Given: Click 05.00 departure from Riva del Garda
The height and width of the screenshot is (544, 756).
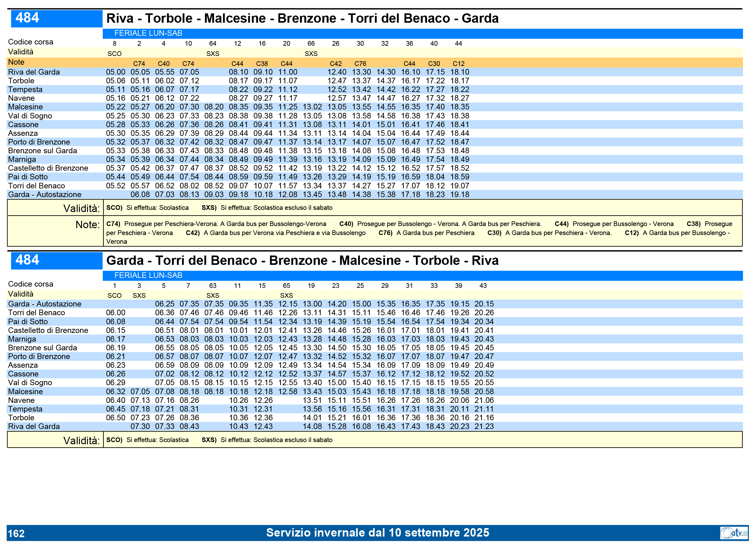Looking at the screenshot, I should click(x=115, y=72).
